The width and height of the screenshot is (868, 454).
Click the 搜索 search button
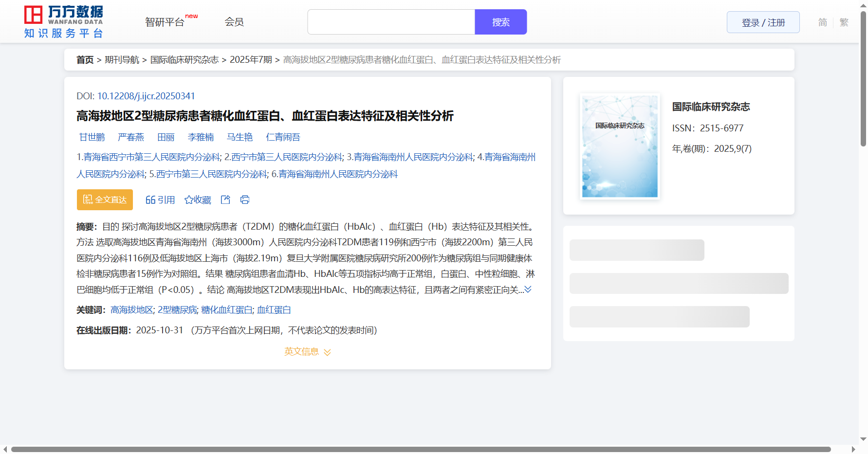[500, 22]
